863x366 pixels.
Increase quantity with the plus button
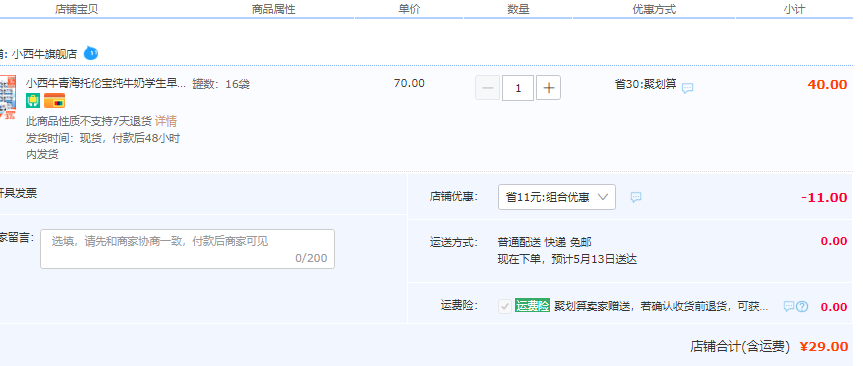click(548, 88)
